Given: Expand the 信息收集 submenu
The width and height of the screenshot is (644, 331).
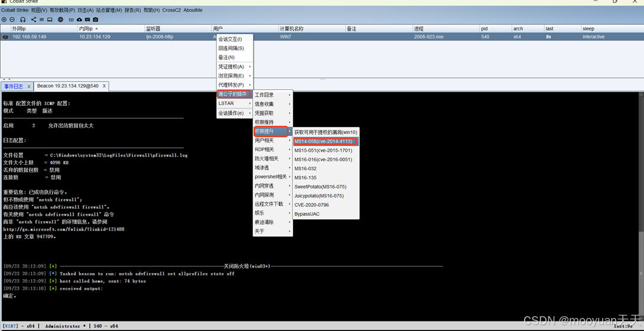Looking at the screenshot, I should tap(273, 104).
